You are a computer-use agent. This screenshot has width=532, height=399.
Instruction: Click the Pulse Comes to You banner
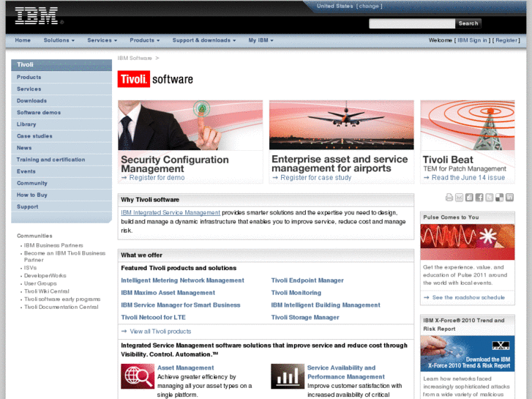(468, 242)
